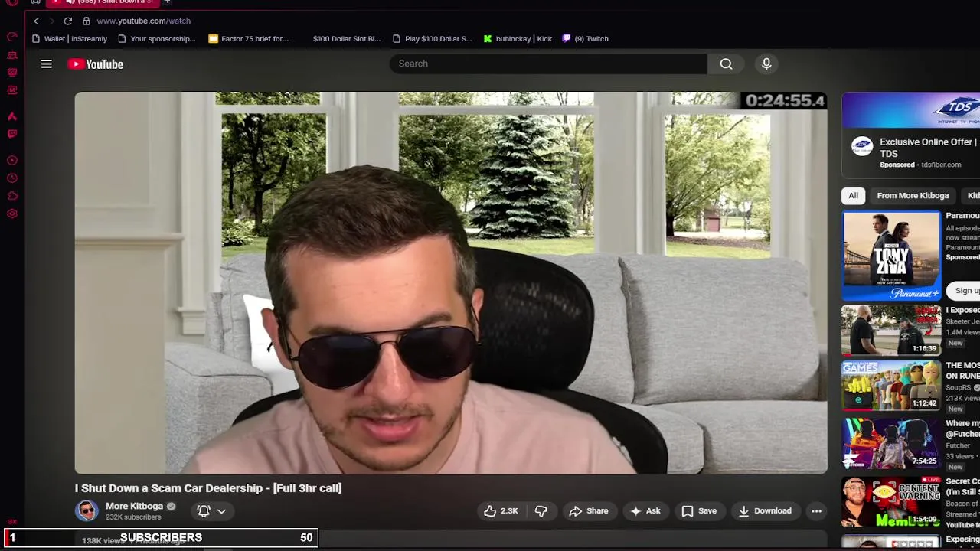Click the 232K subscribers text
Viewport: 980px width, 551px height.
click(x=133, y=517)
